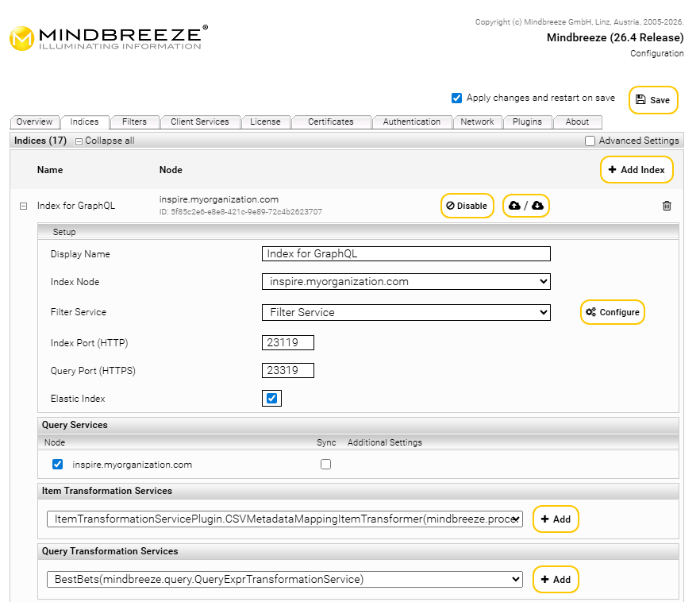The image size is (700, 602).
Task: Click the Display Name input field
Action: pyautogui.click(x=406, y=253)
